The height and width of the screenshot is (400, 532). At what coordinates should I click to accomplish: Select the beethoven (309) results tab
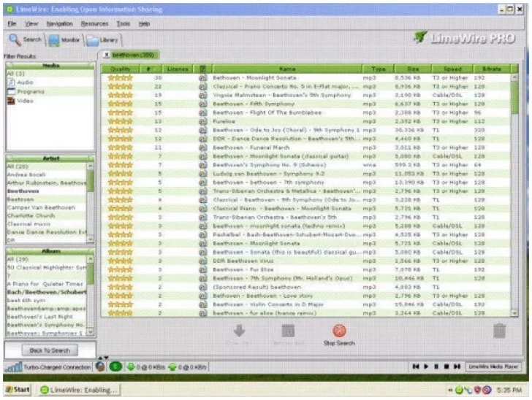point(133,55)
